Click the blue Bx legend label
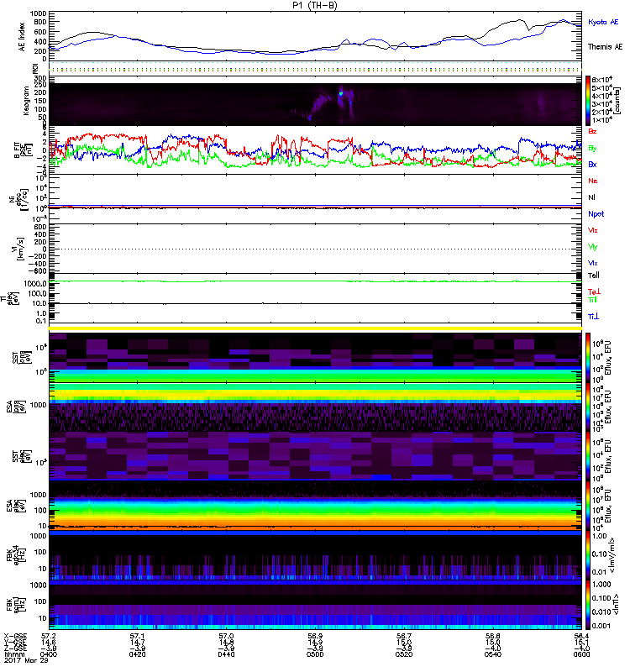This screenshot has width=630, height=672. (592, 164)
